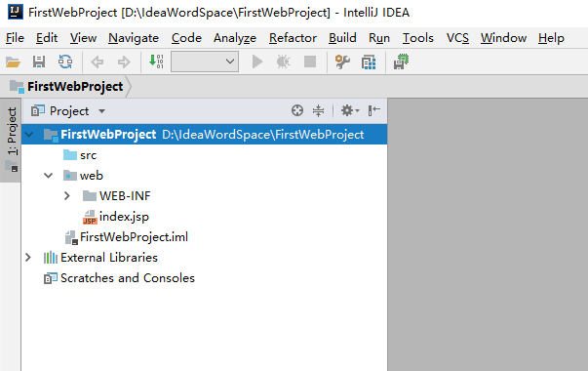The width and height of the screenshot is (588, 371).
Task: Click the .iml file icon
Action: pyautogui.click(x=71, y=237)
